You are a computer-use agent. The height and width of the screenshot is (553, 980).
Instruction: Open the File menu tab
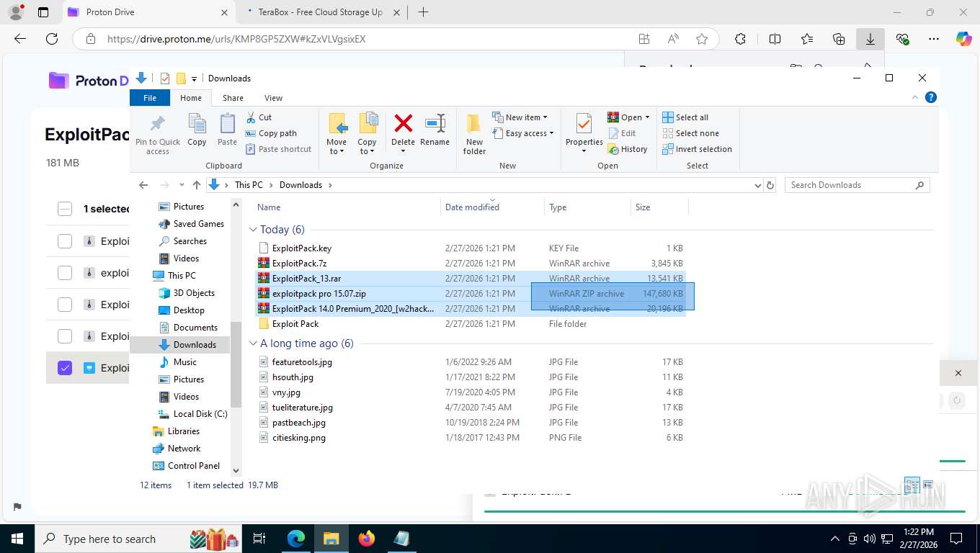point(150,98)
